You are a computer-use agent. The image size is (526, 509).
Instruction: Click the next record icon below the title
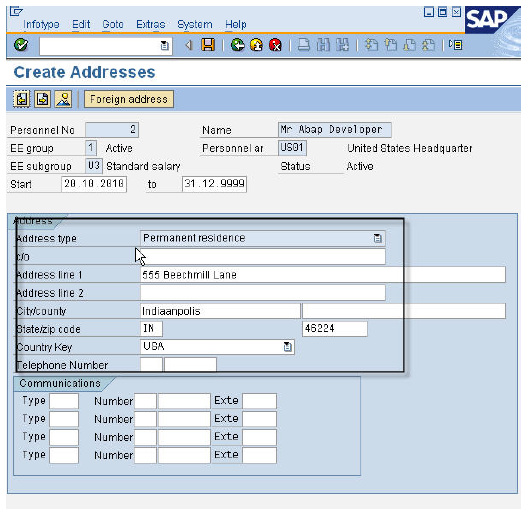[x=42, y=99]
